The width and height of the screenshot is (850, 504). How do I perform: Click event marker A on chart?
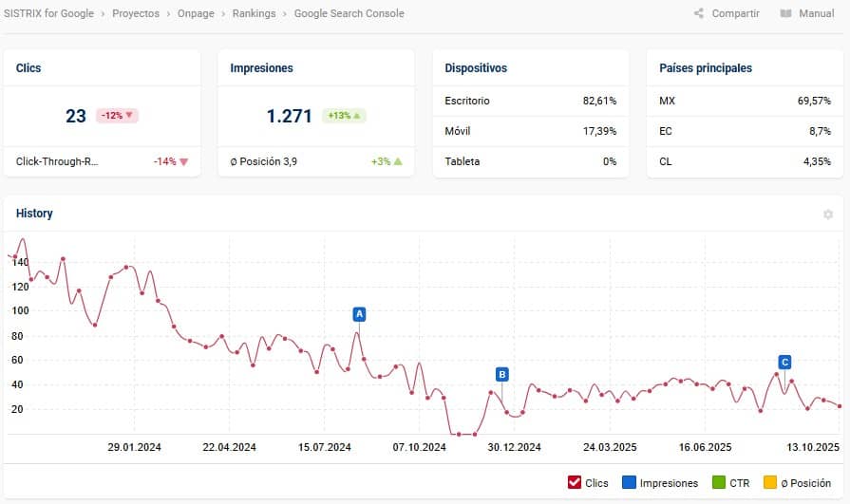(x=359, y=313)
